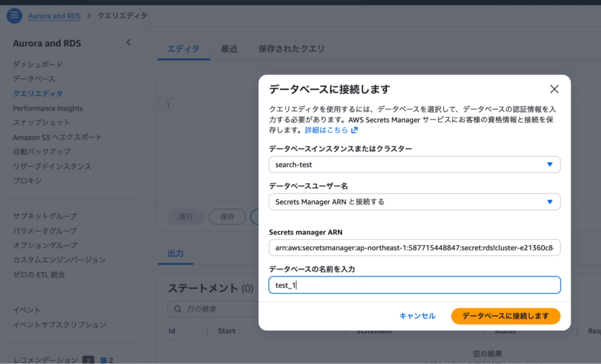
Task: Open Performance insights in sidebar
Action: [48, 108]
